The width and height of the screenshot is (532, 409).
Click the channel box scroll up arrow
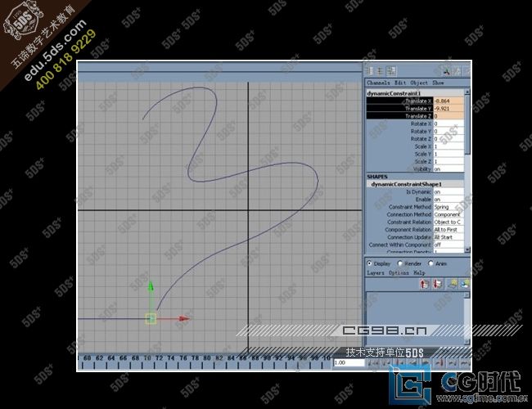(x=467, y=92)
